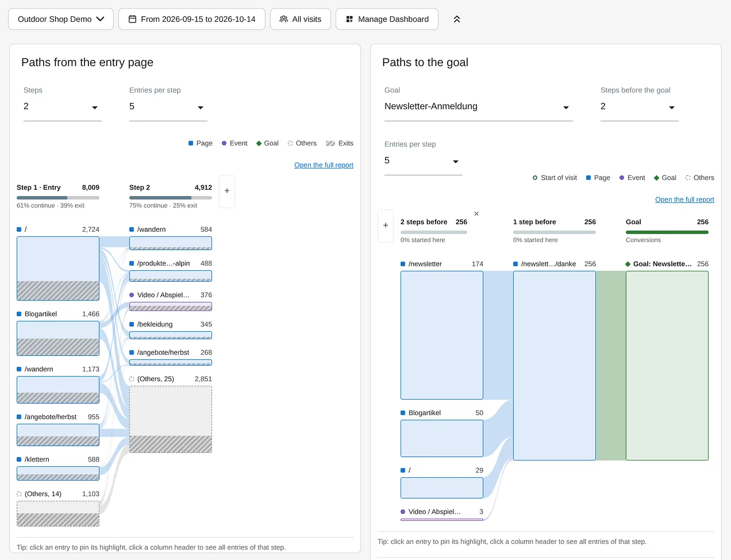This screenshot has width=731, height=560.
Task: Open the Steps dropdown in entry page panel
Action: click(63, 107)
